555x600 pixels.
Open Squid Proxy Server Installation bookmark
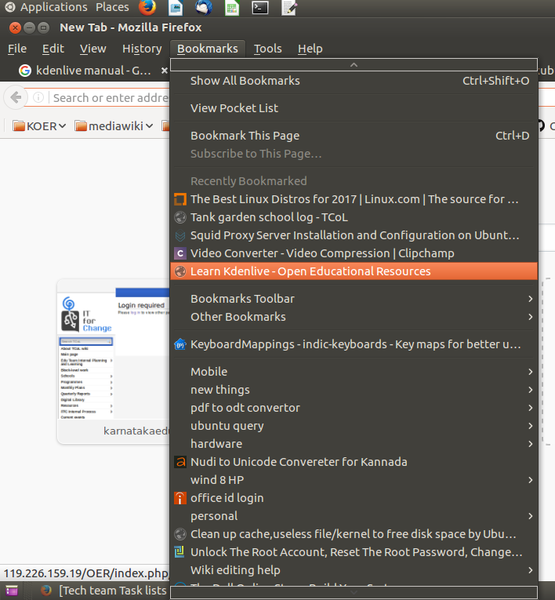(354, 235)
